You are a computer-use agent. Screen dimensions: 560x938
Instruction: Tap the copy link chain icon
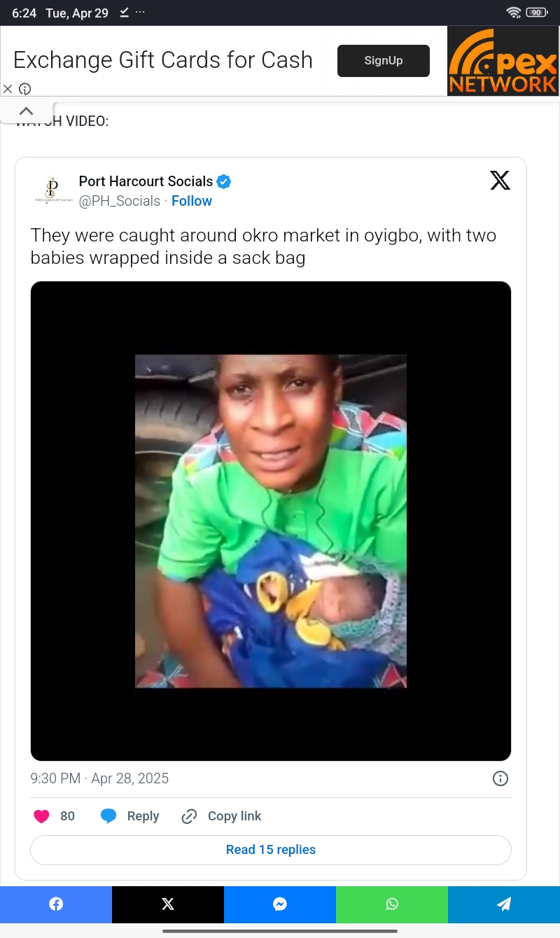(x=189, y=816)
